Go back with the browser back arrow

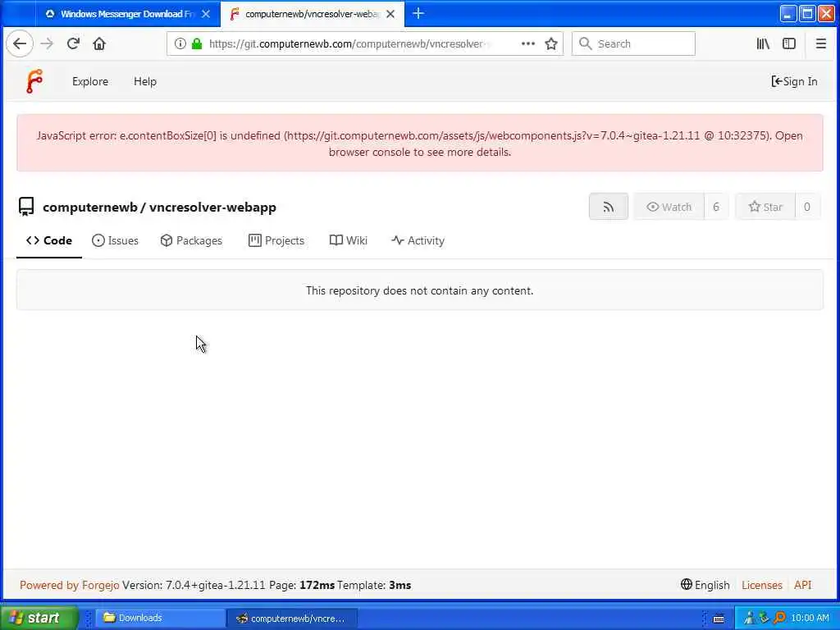20,44
